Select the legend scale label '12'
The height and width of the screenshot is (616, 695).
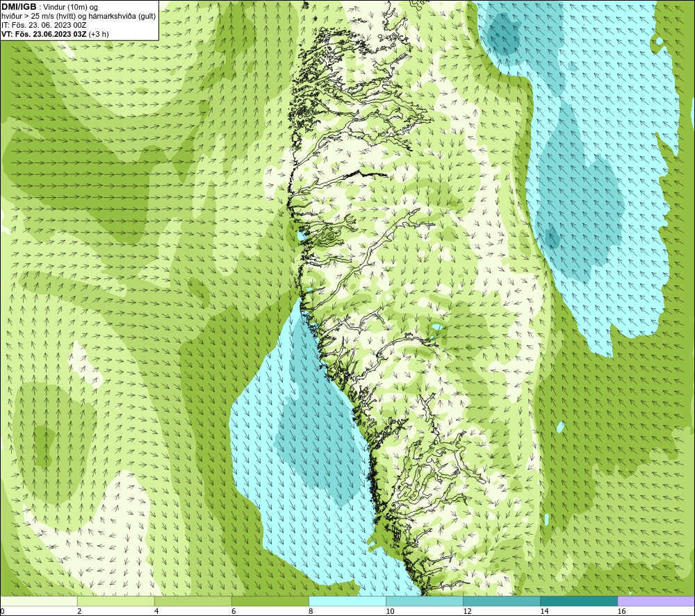tap(467, 612)
